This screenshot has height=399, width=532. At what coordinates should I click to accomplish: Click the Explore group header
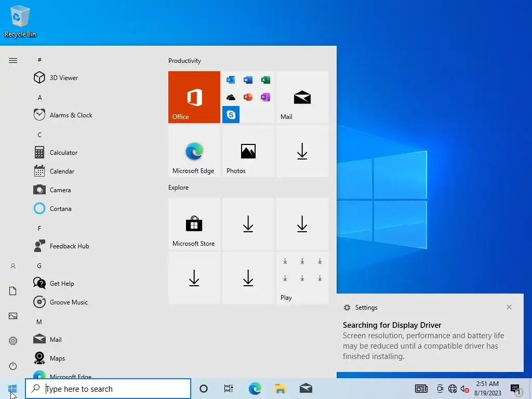point(179,187)
